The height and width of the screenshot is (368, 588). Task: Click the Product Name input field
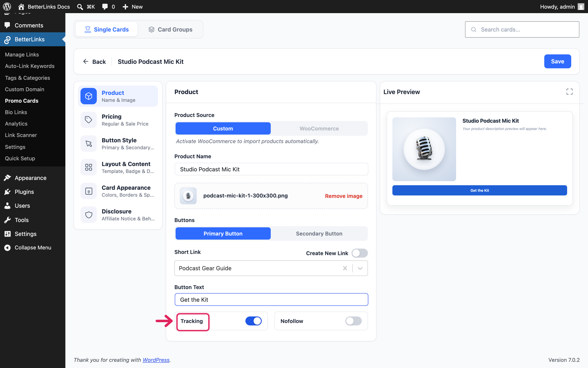(271, 169)
